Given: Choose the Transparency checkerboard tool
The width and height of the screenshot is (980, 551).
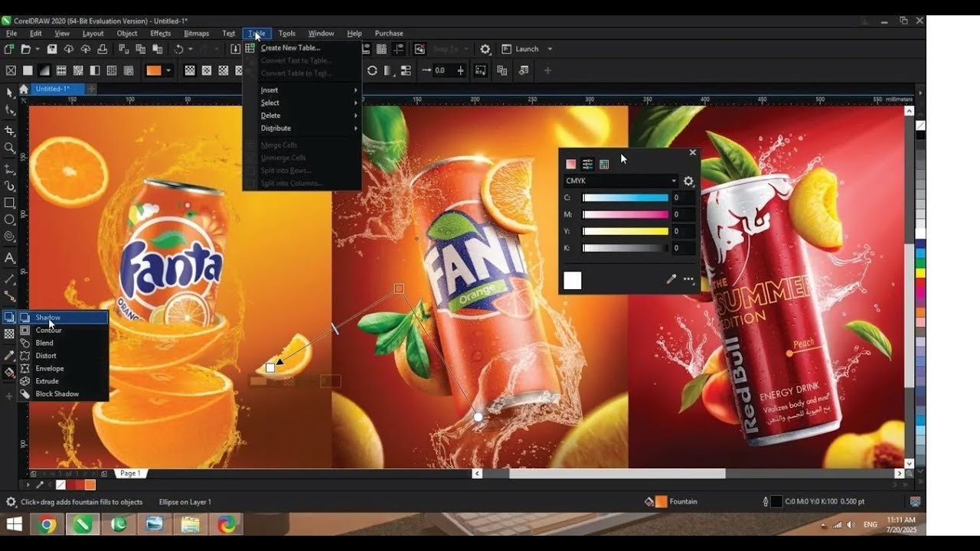Looking at the screenshot, I should pyautogui.click(x=9, y=334).
